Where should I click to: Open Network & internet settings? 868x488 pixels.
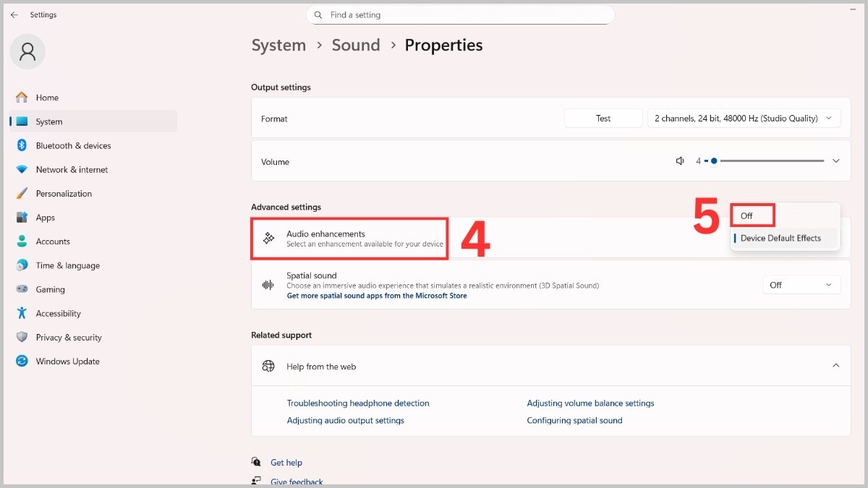pos(70,169)
